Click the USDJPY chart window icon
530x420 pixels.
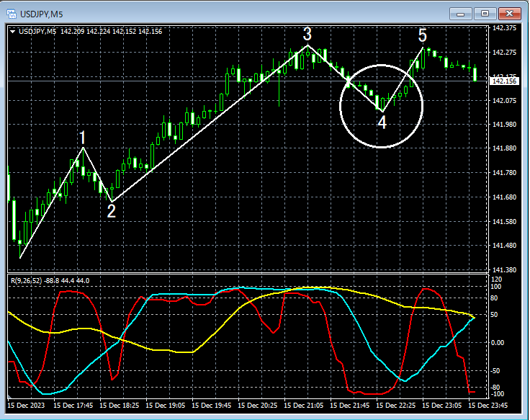pyautogui.click(x=12, y=14)
